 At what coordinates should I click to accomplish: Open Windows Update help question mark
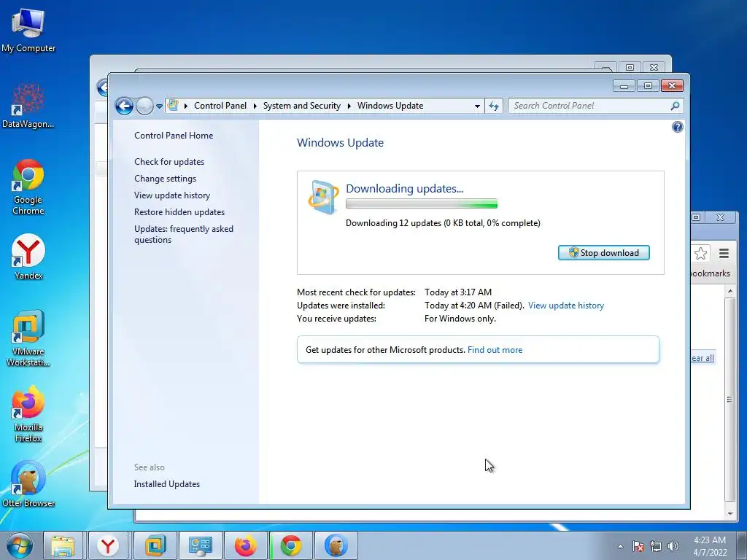click(x=678, y=127)
